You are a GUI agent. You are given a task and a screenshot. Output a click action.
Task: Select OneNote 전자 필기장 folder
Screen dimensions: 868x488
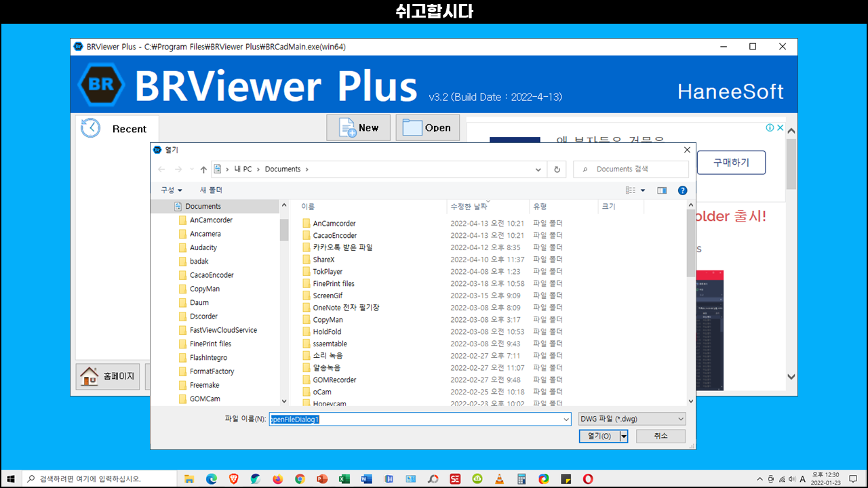pyautogui.click(x=346, y=308)
